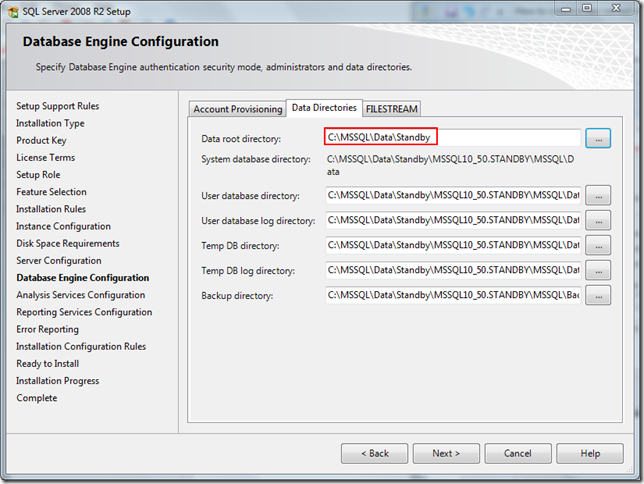Viewport: 644px width, 484px height.
Task: Select Complete step in sidebar
Action: click(37, 398)
